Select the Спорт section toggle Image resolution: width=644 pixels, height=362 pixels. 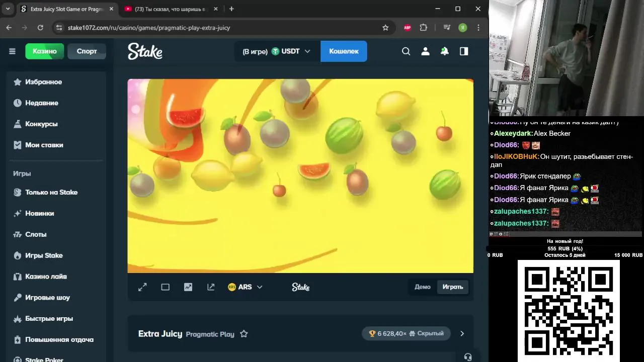coord(87,51)
